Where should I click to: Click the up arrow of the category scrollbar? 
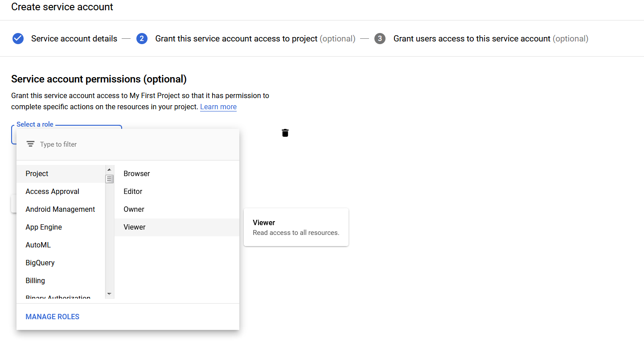[x=109, y=169]
